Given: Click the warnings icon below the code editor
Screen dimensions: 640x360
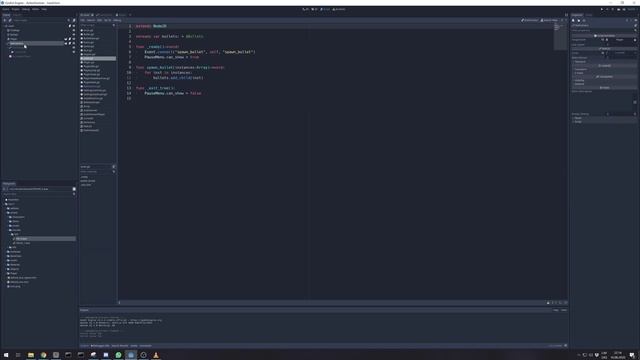Looking at the screenshot, I should click(548, 303).
